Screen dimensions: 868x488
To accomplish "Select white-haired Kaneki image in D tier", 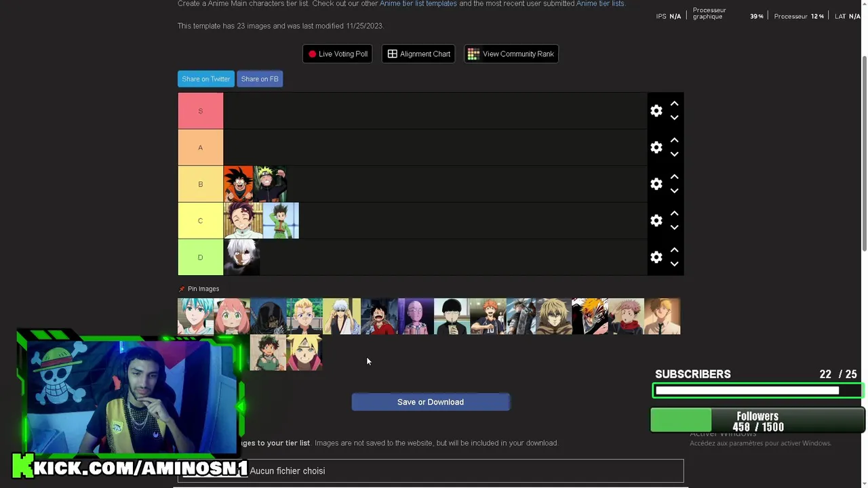I will [241, 257].
